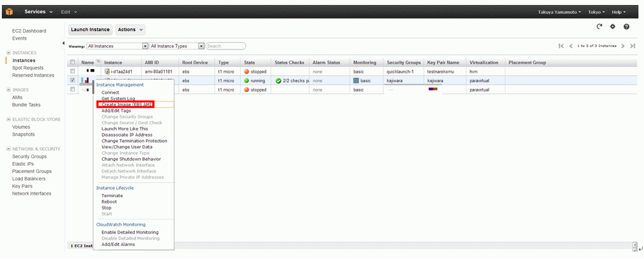Image resolution: width=644 pixels, height=259 pixels.
Task: Open the Tokyo region dropdown
Action: 596,12
